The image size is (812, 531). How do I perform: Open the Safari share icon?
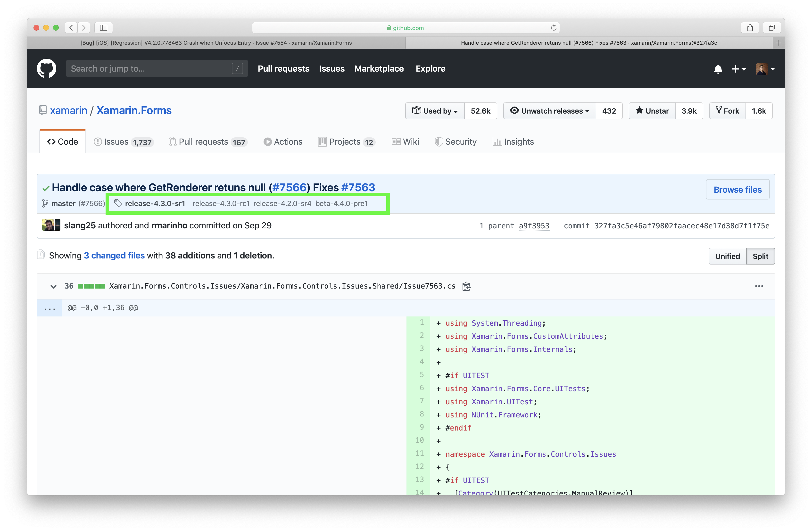[750, 28]
